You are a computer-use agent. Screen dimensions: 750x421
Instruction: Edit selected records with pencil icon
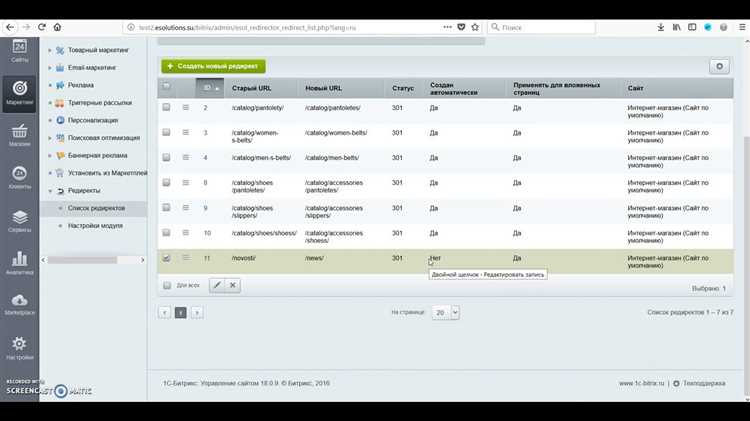pyautogui.click(x=217, y=285)
